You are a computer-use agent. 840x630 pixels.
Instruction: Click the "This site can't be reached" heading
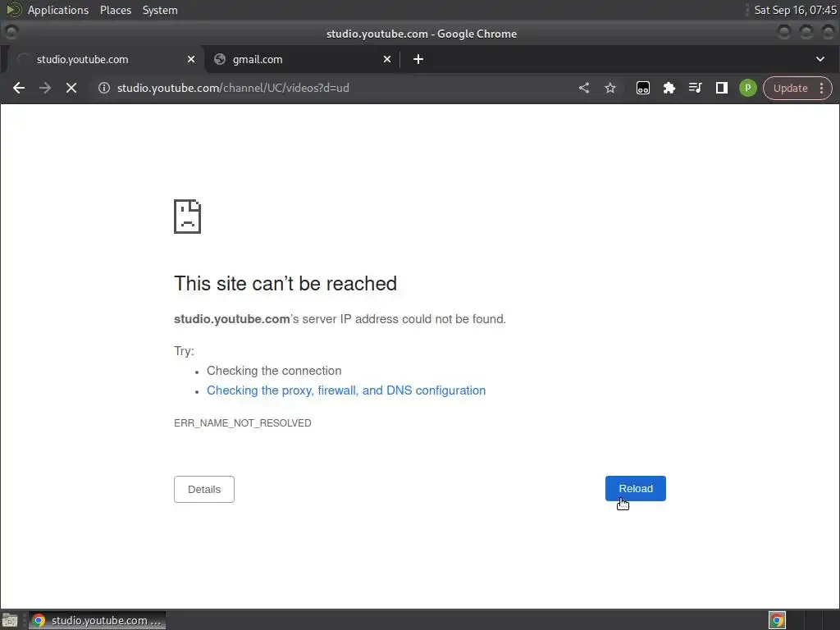pyautogui.click(x=285, y=283)
